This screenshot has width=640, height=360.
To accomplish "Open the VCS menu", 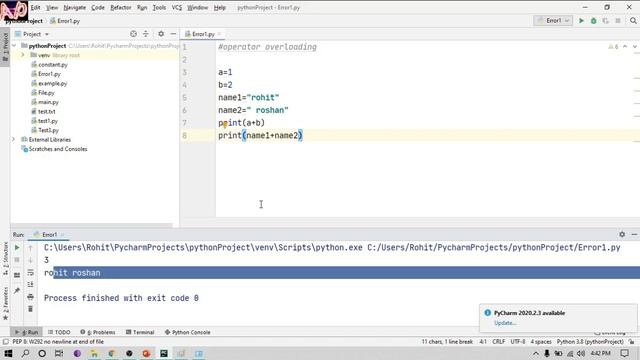I will (x=177, y=7).
